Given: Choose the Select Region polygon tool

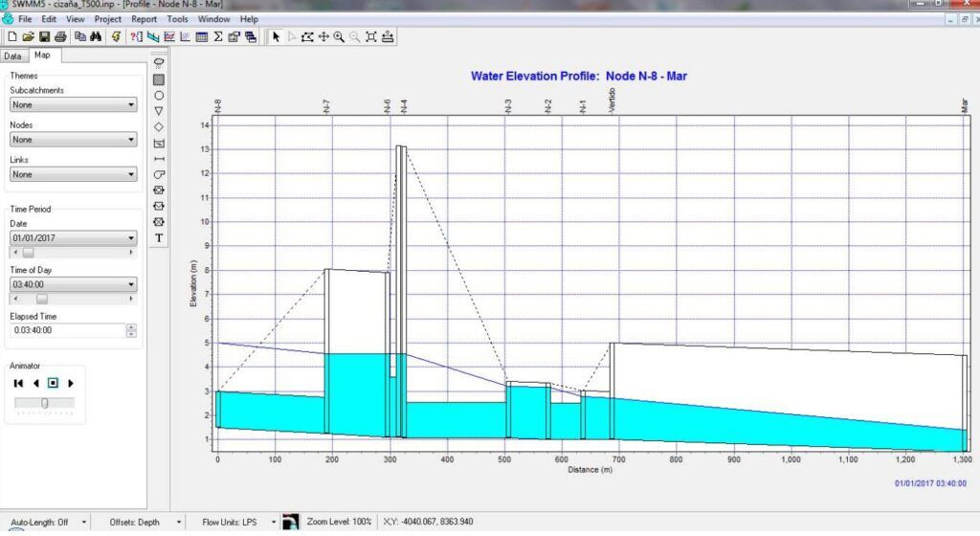Looking at the screenshot, I should tap(307, 37).
